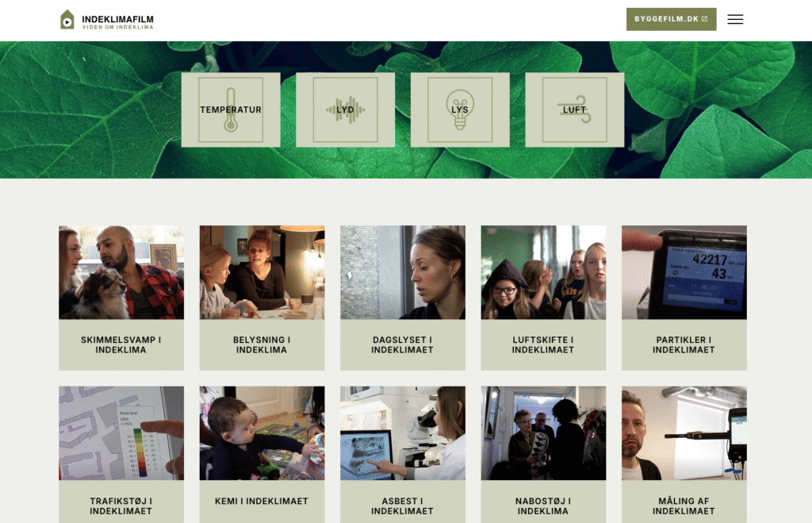Open Belysning i indeklima film thumbnail
Image resolution: width=812 pixels, height=523 pixels.
(x=262, y=272)
